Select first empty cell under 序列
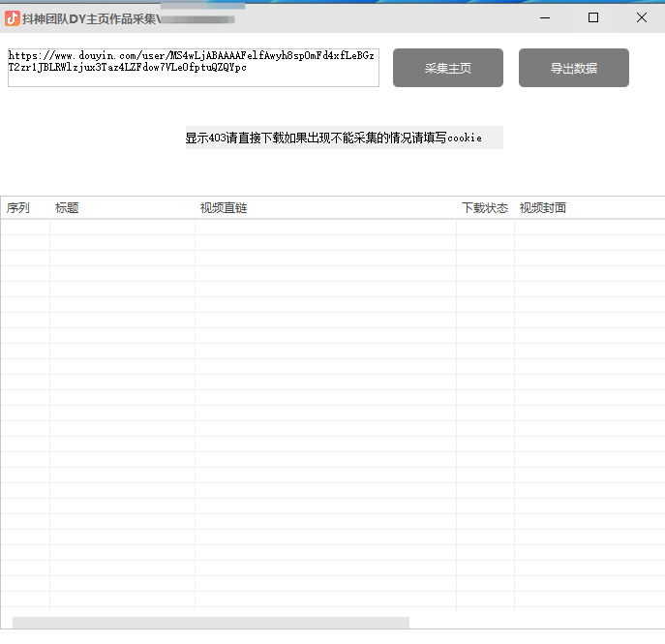665x644 pixels. click(x=25, y=228)
